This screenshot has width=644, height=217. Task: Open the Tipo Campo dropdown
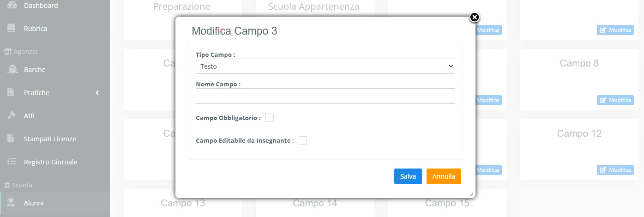click(x=325, y=66)
